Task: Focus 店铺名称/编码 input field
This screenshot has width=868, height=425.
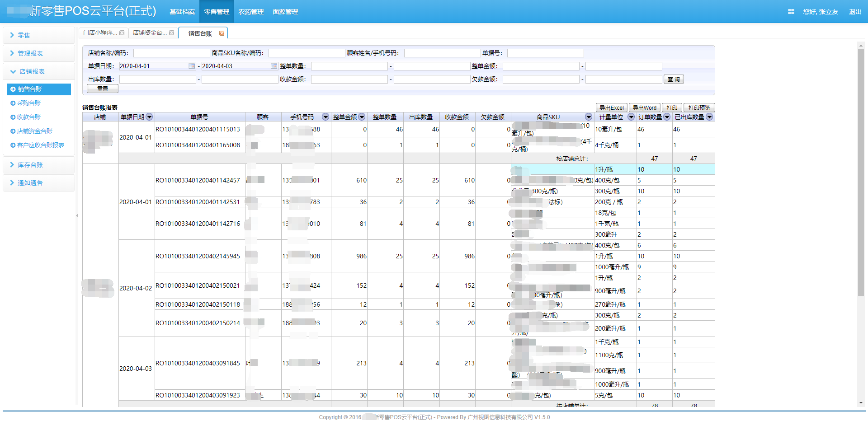Action: [x=172, y=53]
